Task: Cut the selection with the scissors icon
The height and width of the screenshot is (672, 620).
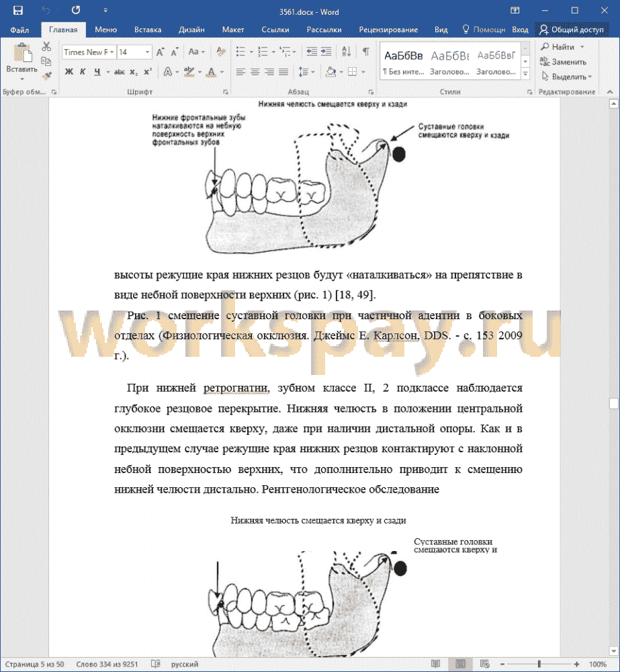Action: click(46, 46)
